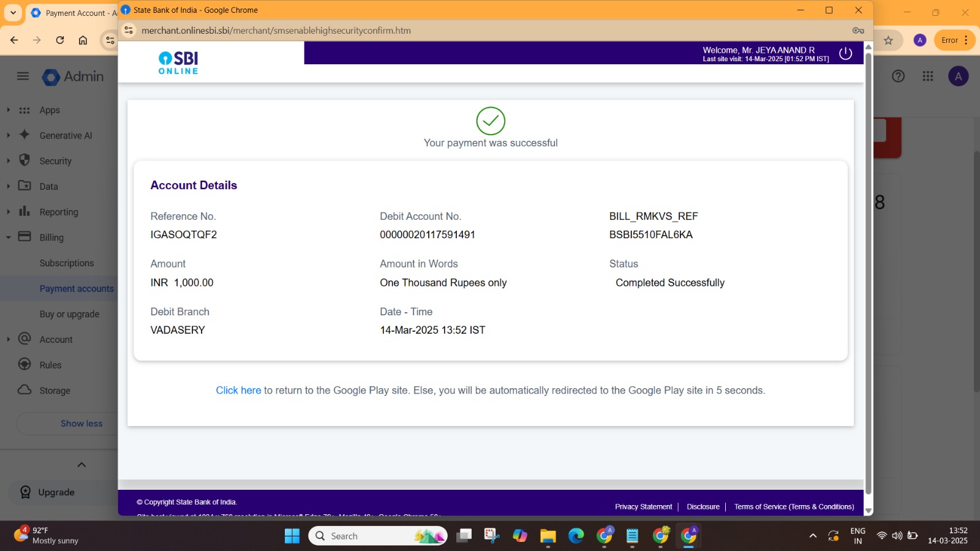This screenshot has width=980, height=551.
Task: Open the Google Admin main menu hamburger
Action: (x=23, y=77)
